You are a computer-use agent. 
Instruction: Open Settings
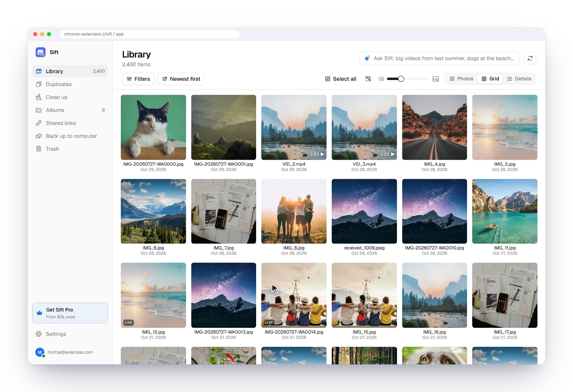pos(70,334)
